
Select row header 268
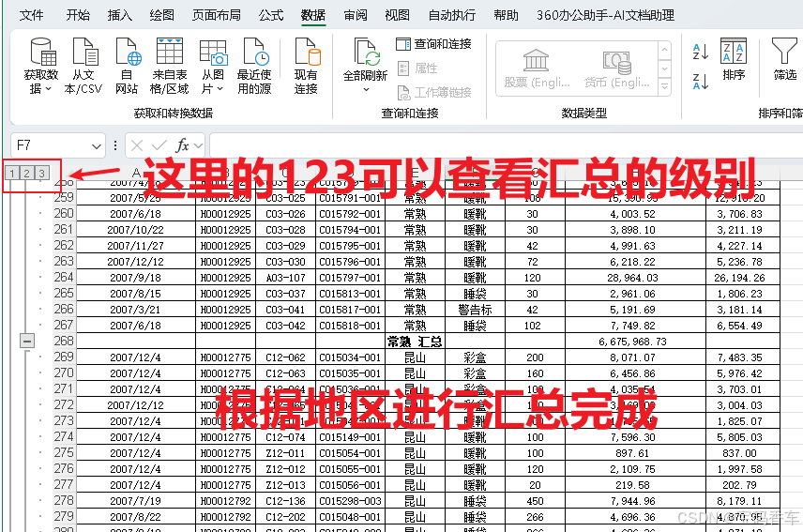pyautogui.click(x=64, y=341)
